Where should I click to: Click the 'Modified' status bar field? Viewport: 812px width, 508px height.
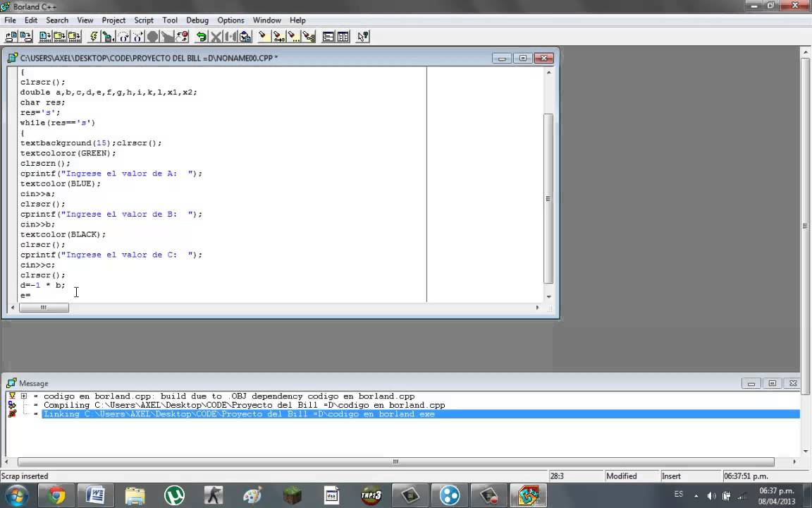point(632,476)
